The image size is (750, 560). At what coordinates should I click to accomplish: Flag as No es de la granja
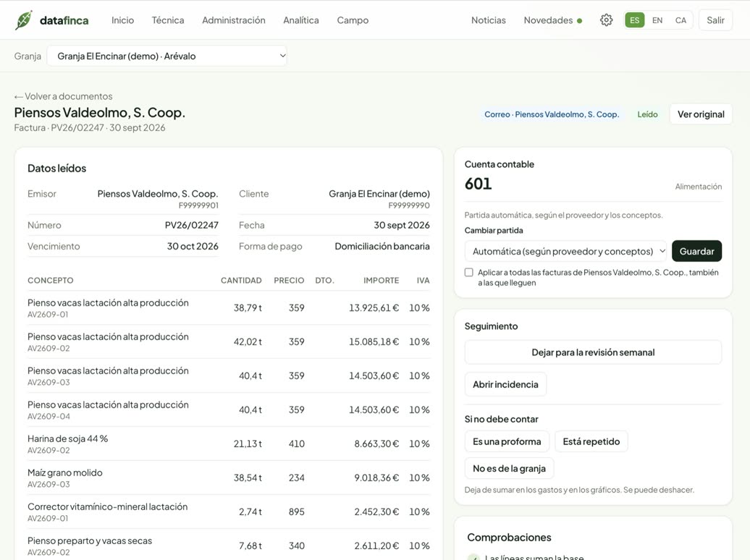click(510, 468)
